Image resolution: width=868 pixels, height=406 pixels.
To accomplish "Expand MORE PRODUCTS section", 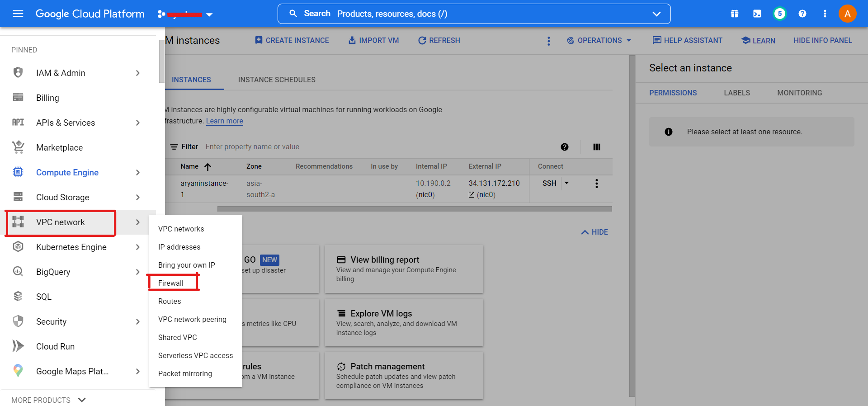I will pos(49,400).
